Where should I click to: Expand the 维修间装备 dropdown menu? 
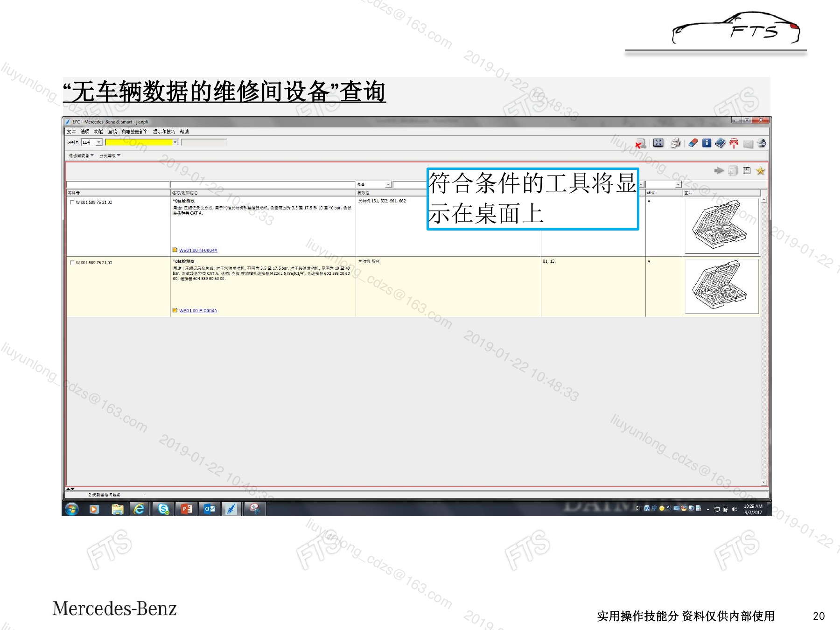pos(81,155)
